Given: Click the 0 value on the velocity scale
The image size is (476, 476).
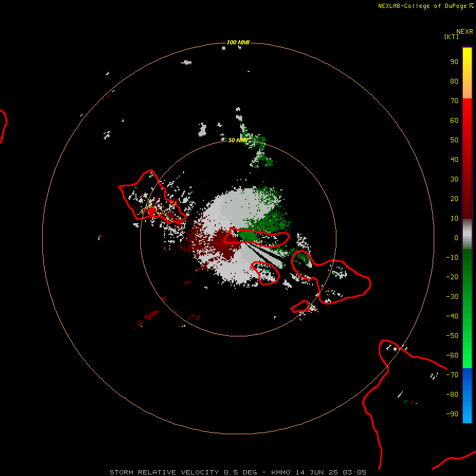Looking at the screenshot, I should pos(456,237).
